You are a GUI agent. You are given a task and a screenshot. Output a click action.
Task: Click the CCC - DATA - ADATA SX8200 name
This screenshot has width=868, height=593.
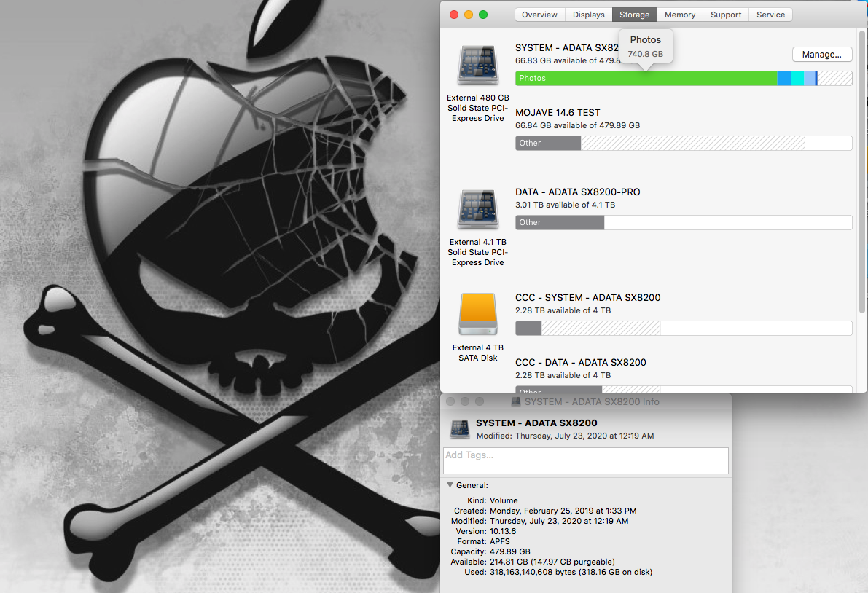[x=581, y=362]
